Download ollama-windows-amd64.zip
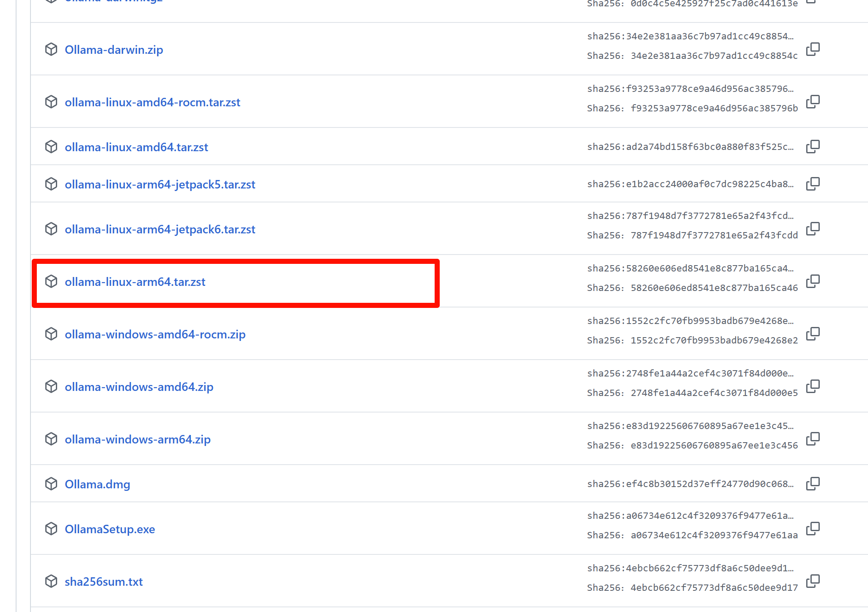Viewport: 868px width, 612px height. coord(139,387)
